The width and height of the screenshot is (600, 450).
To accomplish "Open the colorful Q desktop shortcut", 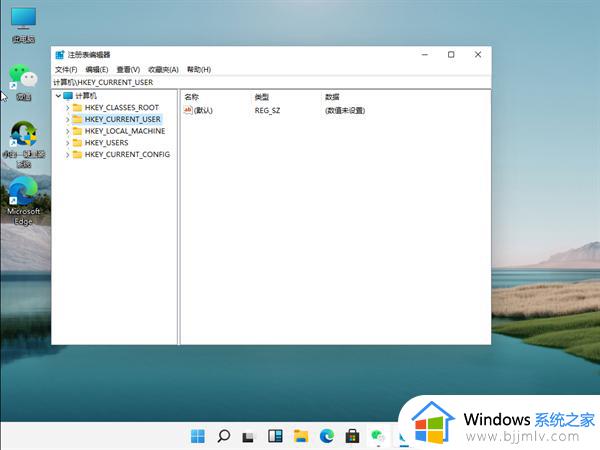I will coord(23,145).
